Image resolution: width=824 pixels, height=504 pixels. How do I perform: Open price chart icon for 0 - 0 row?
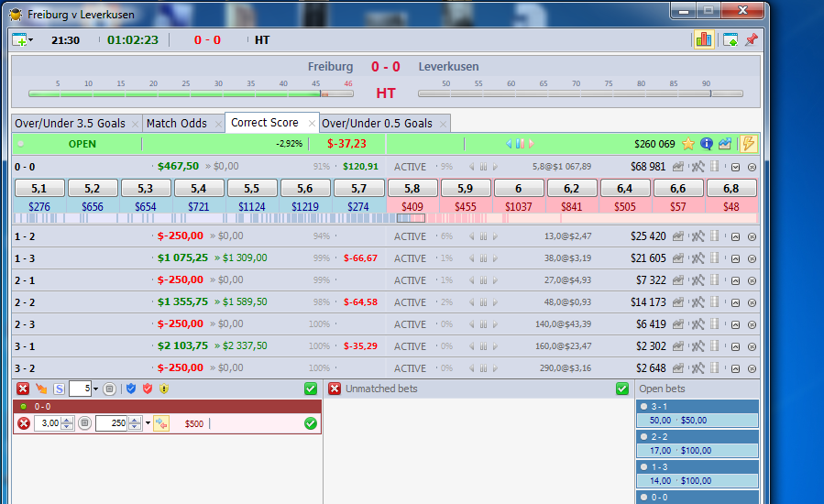pyautogui.click(x=678, y=167)
